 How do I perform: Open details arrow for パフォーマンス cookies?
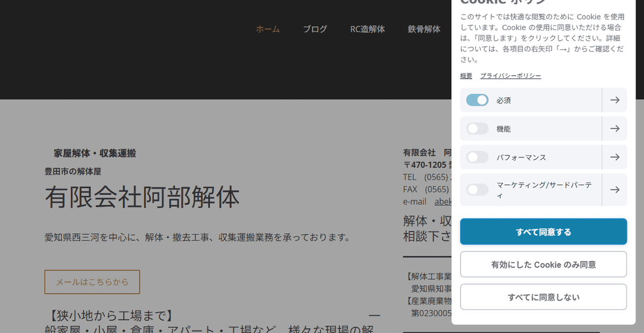pyautogui.click(x=614, y=157)
